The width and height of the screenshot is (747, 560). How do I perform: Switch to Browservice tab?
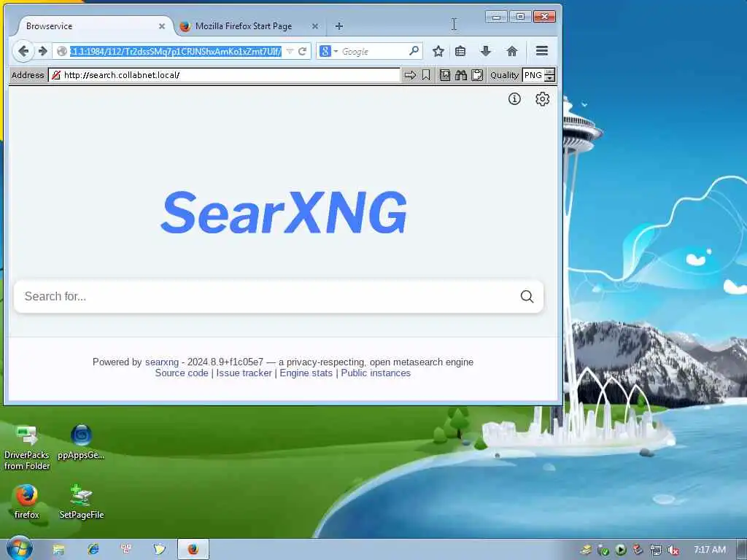pyautogui.click(x=90, y=26)
